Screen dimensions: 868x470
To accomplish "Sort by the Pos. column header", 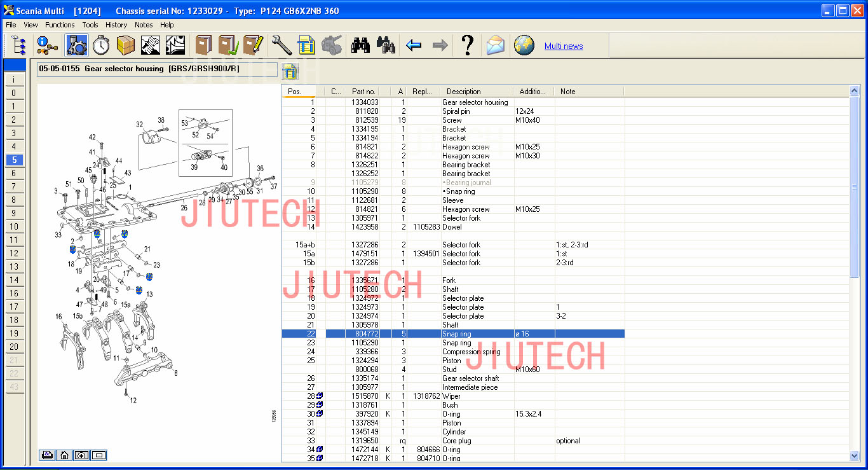I will pos(299,92).
